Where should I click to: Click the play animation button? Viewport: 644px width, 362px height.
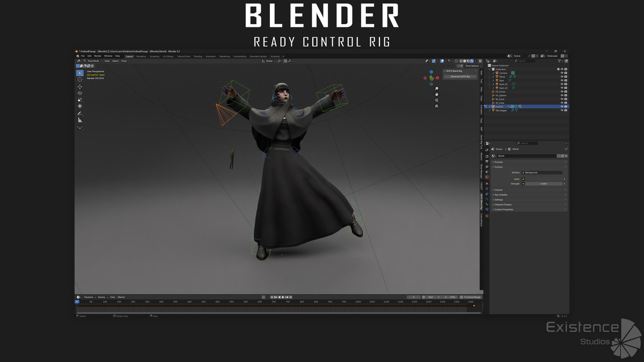283,297
